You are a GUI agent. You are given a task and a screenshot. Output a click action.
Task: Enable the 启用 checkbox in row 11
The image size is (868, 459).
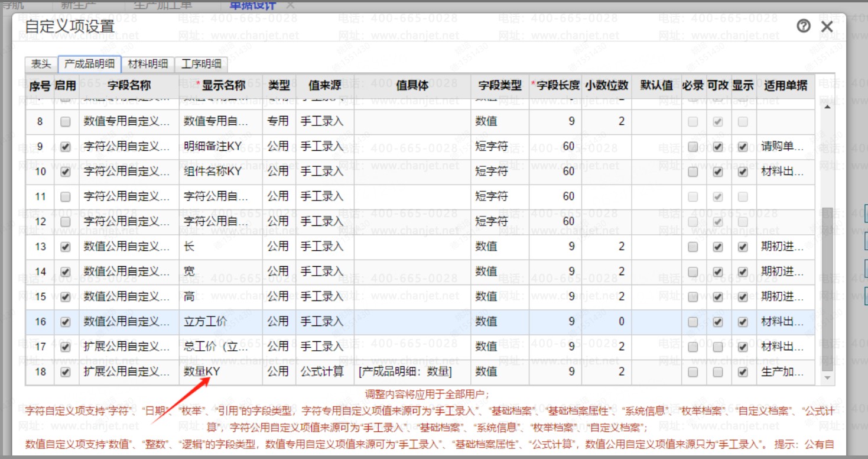(x=66, y=196)
